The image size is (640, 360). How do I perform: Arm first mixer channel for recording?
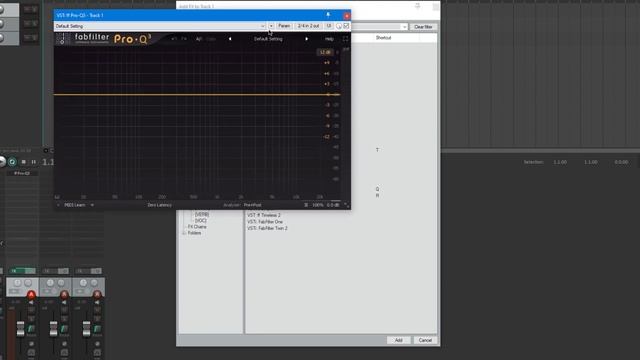click(31, 294)
